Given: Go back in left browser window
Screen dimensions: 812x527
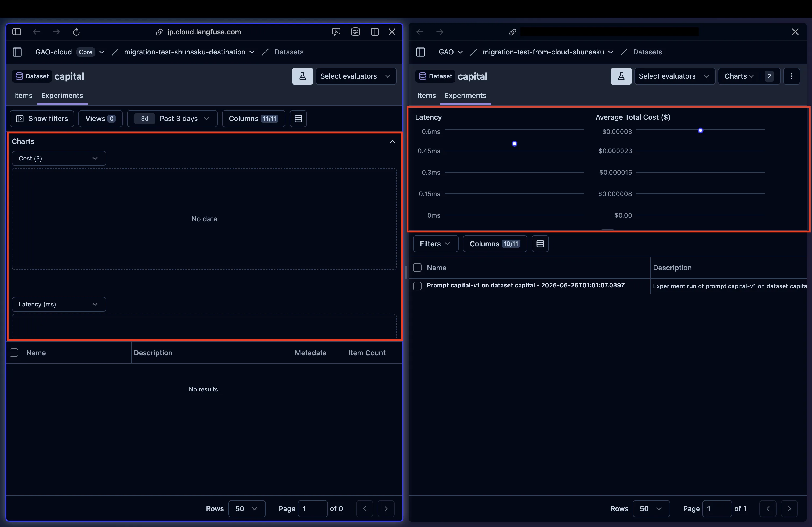Looking at the screenshot, I should tap(37, 32).
